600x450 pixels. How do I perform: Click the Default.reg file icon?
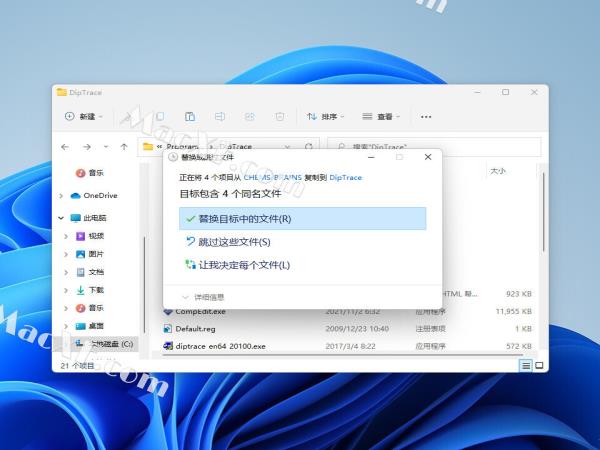coord(168,329)
